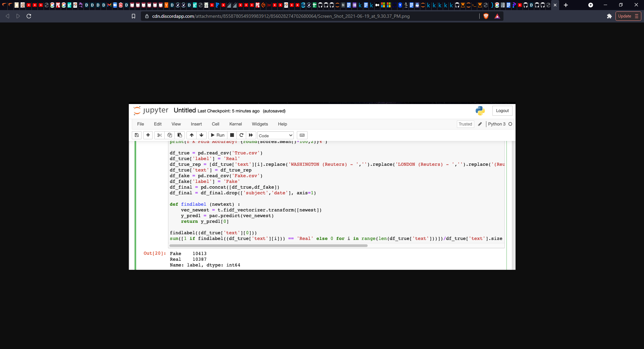Click the Last Checkpoint text
Screen dimensions: 644x349
pos(228,111)
